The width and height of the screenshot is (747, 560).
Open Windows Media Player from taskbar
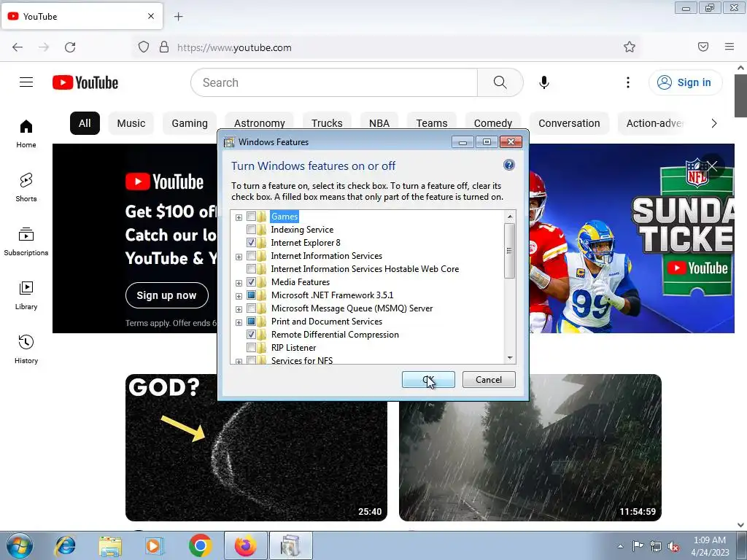pos(154,545)
